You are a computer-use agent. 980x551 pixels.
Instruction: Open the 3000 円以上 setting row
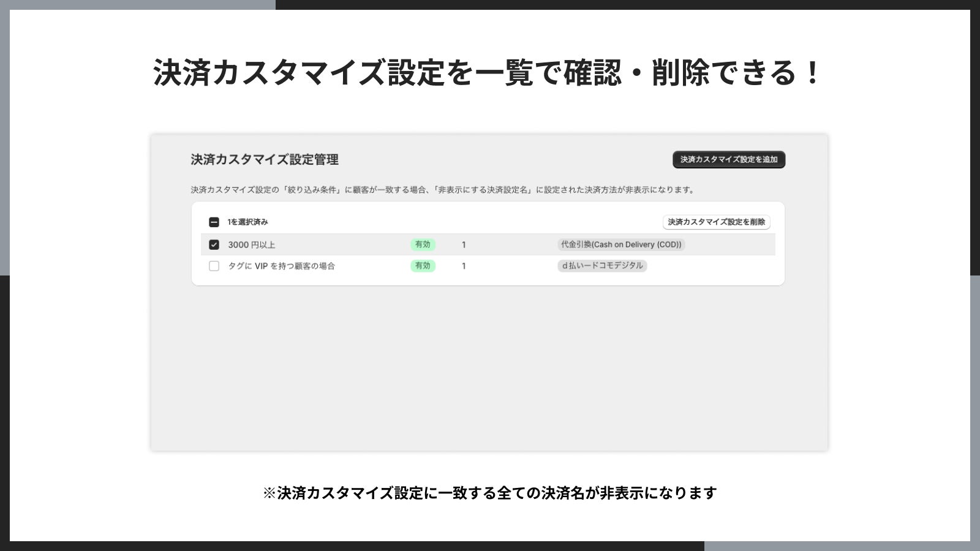(x=488, y=244)
